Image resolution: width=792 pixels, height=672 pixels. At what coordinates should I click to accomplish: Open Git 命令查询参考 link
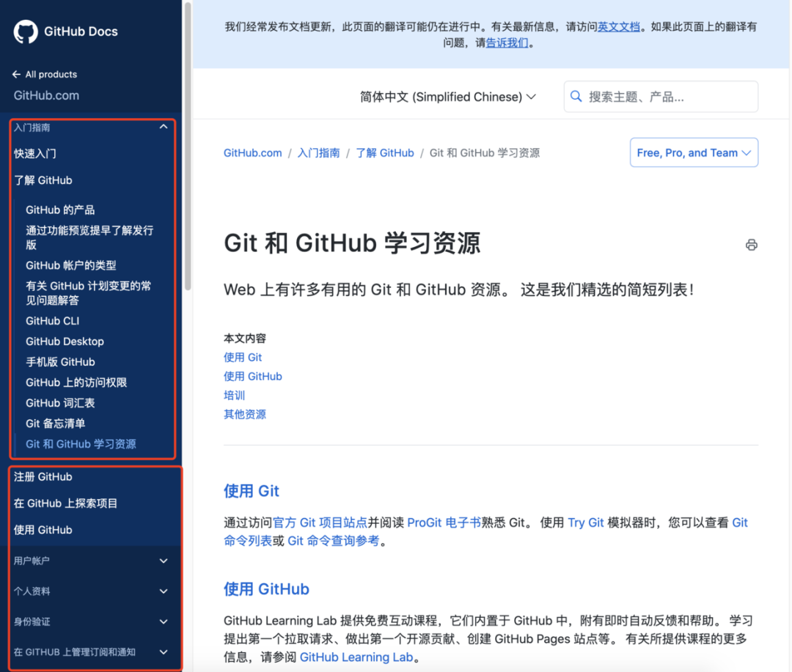[x=334, y=542]
